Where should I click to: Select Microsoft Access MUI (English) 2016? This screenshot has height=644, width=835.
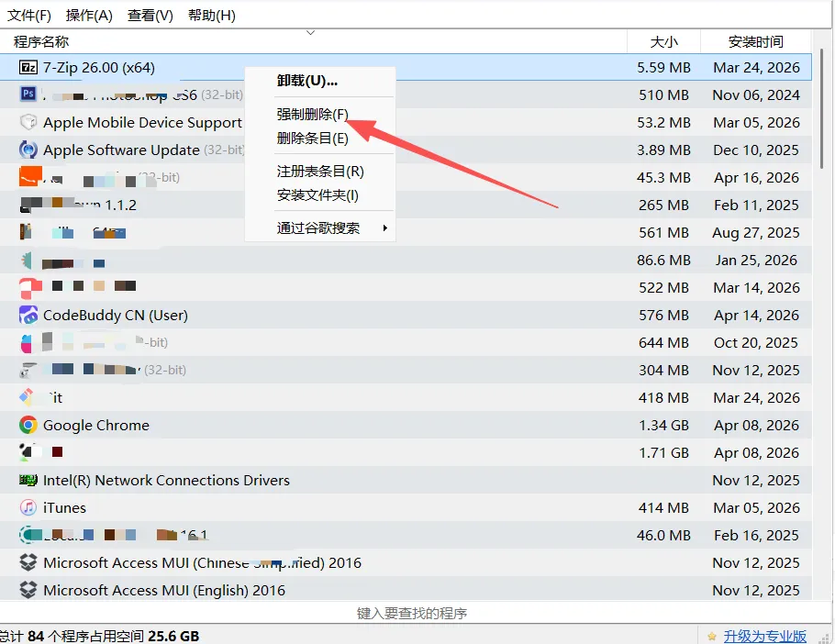(x=406, y=590)
